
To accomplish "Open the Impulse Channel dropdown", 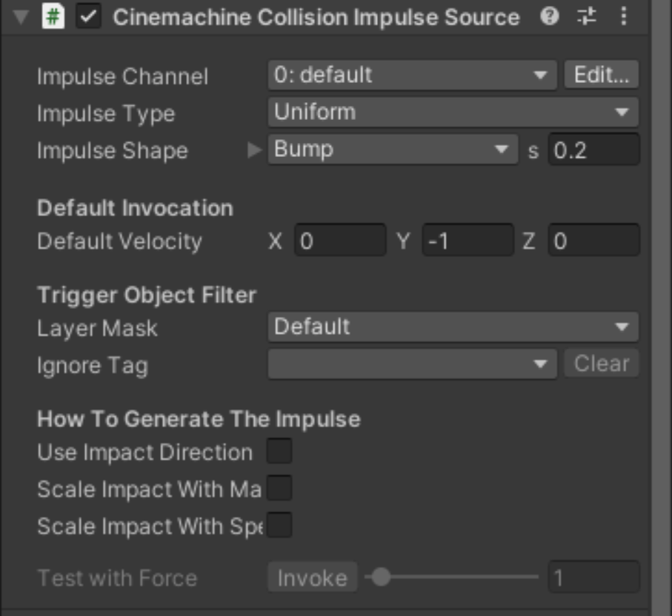I will click(x=412, y=76).
